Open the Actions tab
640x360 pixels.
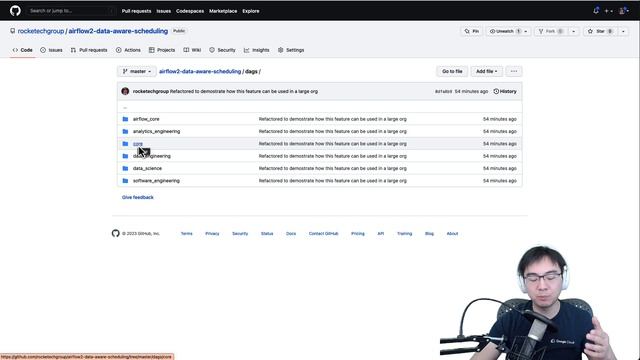click(128, 50)
